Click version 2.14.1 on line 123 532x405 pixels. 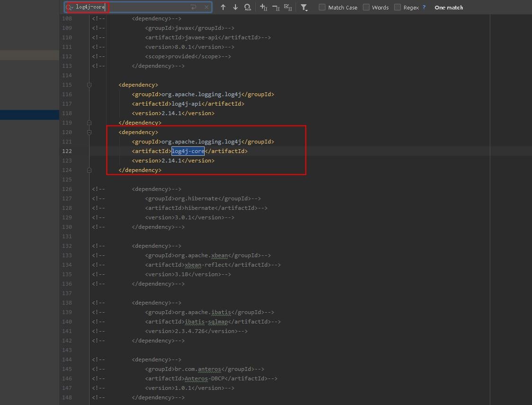click(x=171, y=161)
